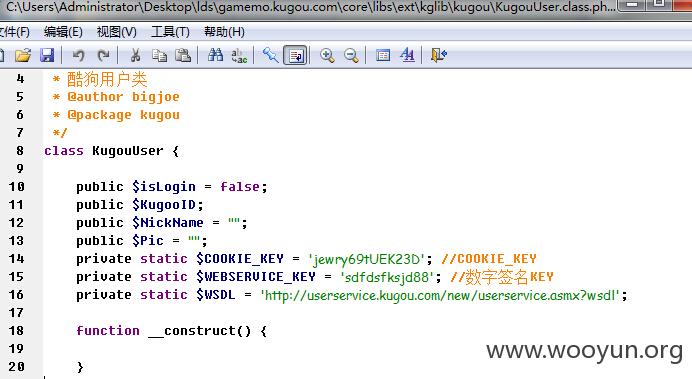Viewport: 692px width, 379px height.
Task: Click the '//COOKIE_KEY' trailing comment
Action: (489, 259)
